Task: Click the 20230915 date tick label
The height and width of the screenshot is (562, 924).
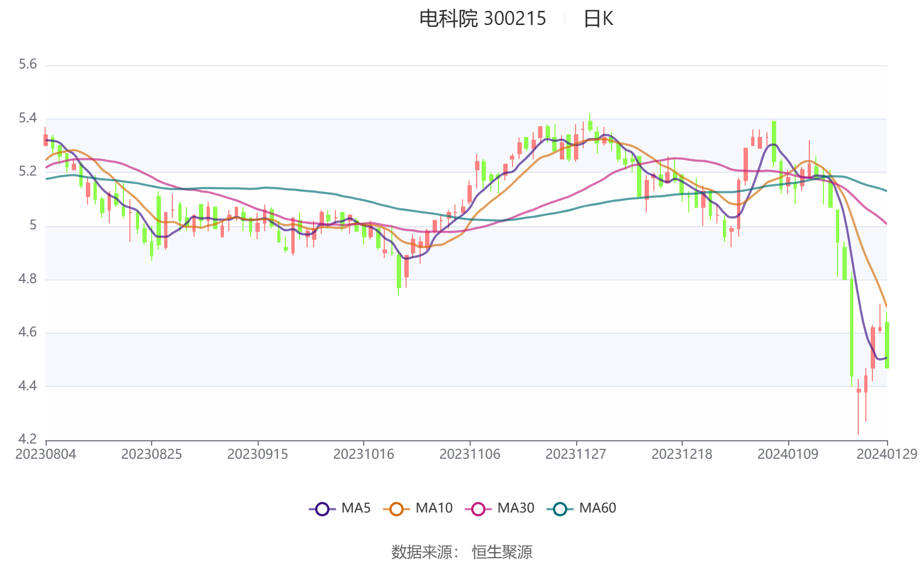Action: 258,454
